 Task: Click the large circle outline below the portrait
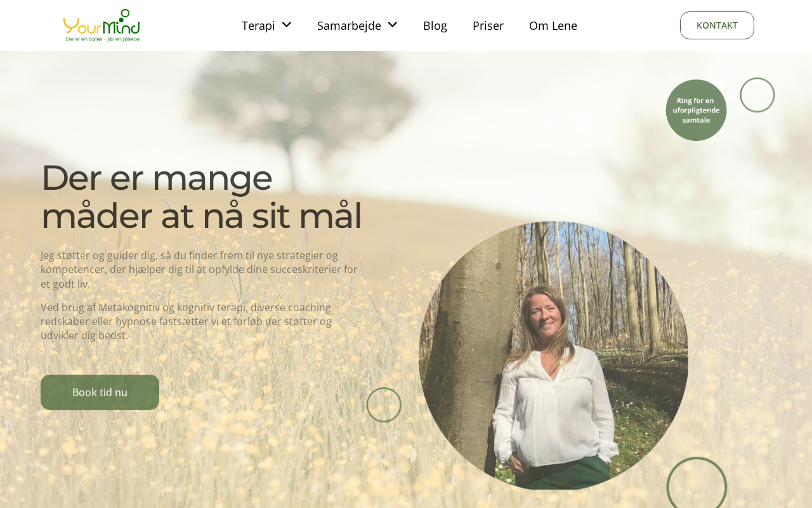(697, 484)
